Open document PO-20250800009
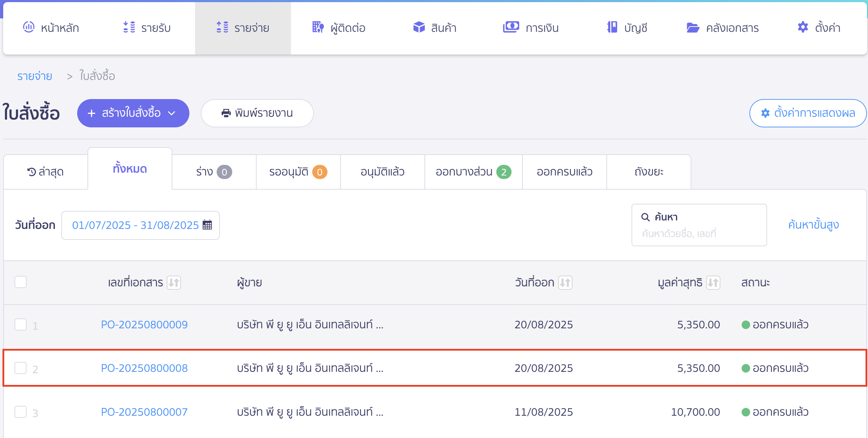The height and width of the screenshot is (438, 868). (144, 324)
